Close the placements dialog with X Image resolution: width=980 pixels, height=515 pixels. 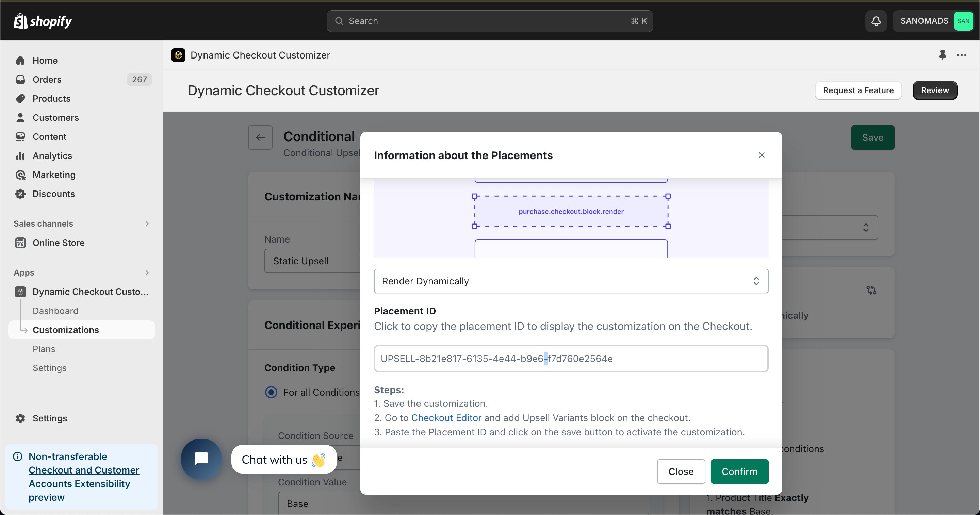(x=762, y=155)
